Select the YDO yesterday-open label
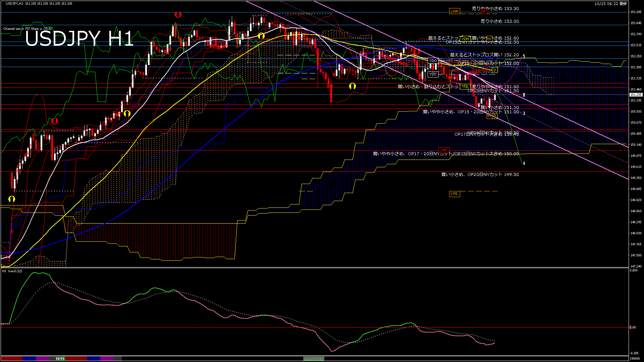 pos(433,61)
